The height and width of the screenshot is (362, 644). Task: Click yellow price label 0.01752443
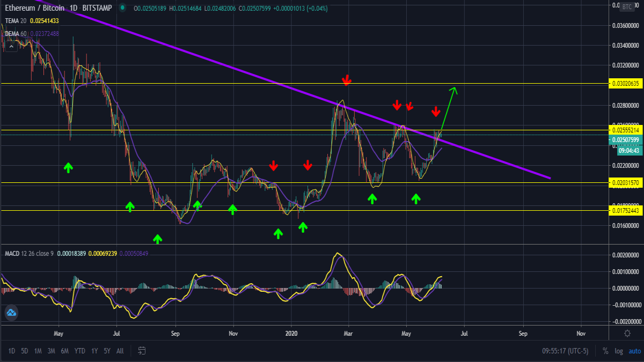click(x=626, y=211)
